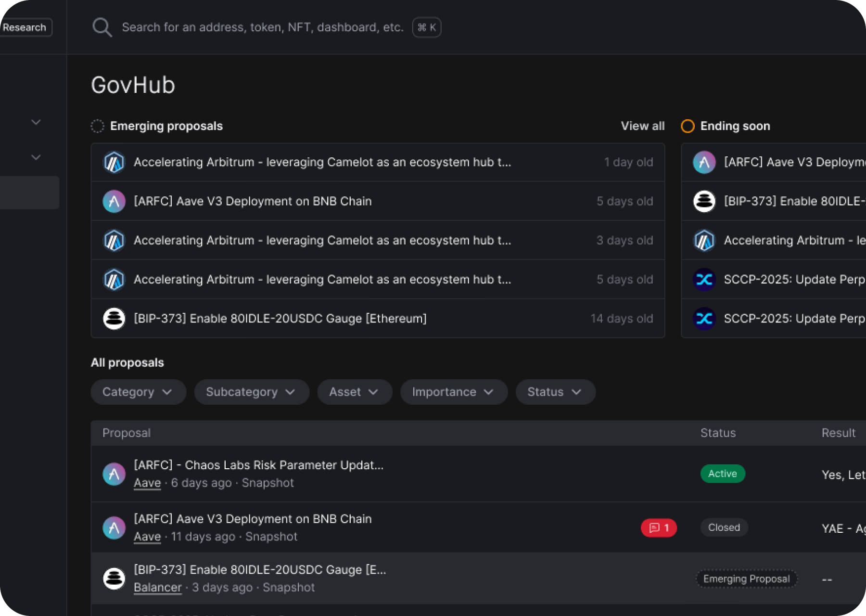Viewport: 866px width, 616px height.
Task: Open the Importance filter dropdown
Action: tap(453, 392)
